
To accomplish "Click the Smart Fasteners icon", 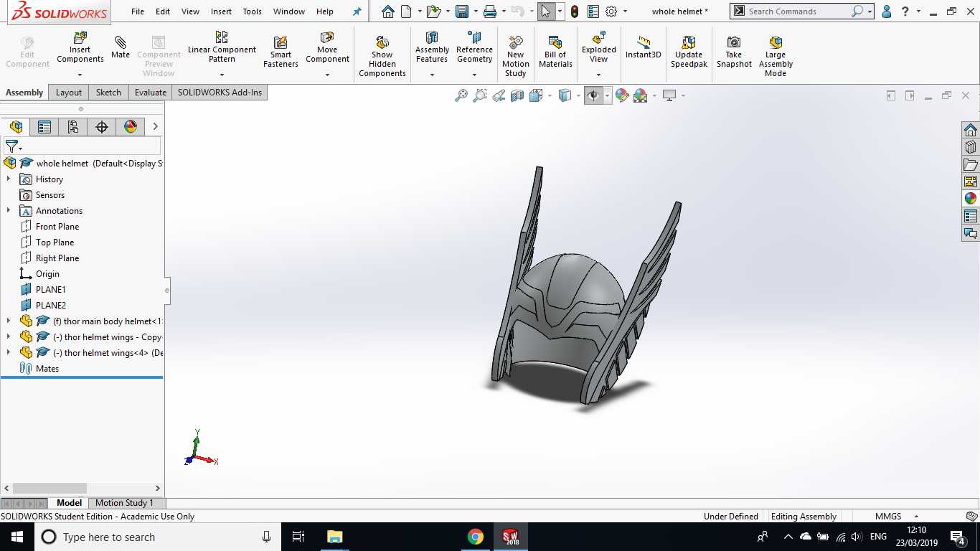I will 281,52.
